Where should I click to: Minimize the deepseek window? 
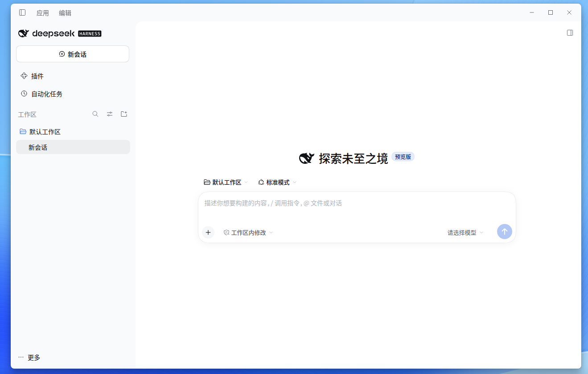click(532, 12)
